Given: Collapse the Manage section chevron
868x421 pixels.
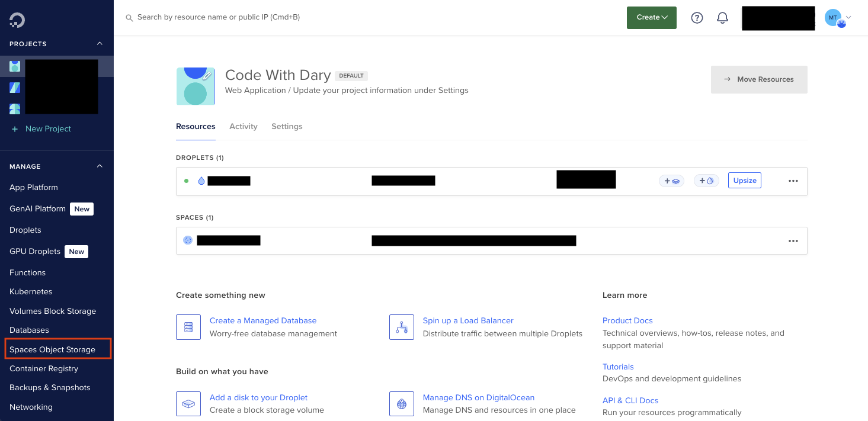Looking at the screenshot, I should click(x=100, y=166).
